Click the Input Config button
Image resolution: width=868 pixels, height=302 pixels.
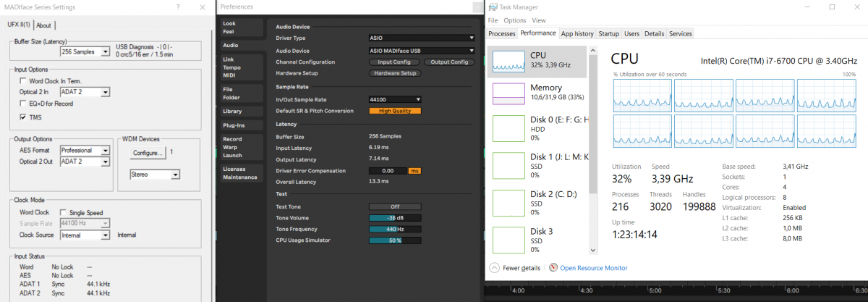[395, 62]
